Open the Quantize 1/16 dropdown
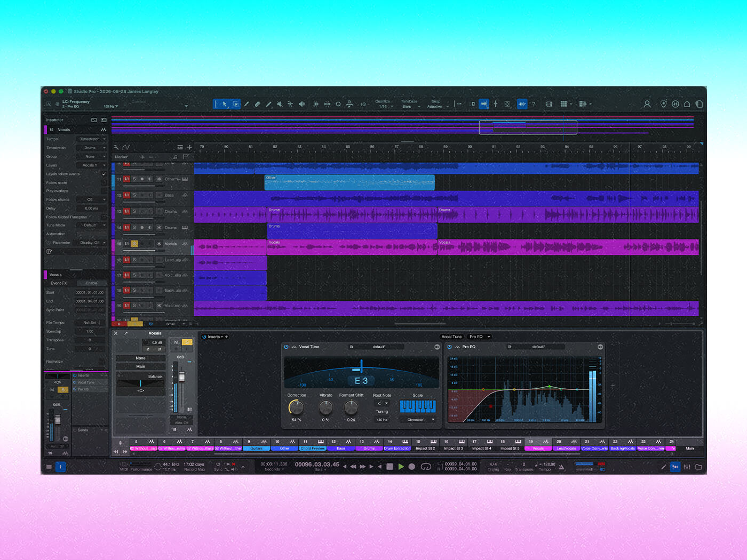The height and width of the screenshot is (560, 747). pyautogui.click(x=384, y=106)
